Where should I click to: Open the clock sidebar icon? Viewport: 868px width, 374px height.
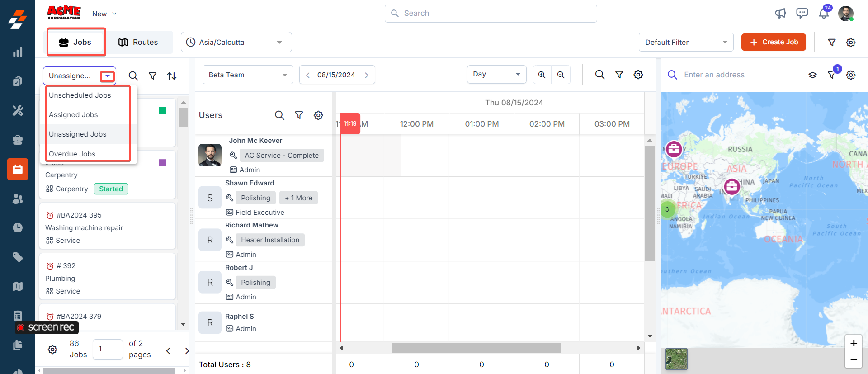click(x=18, y=227)
